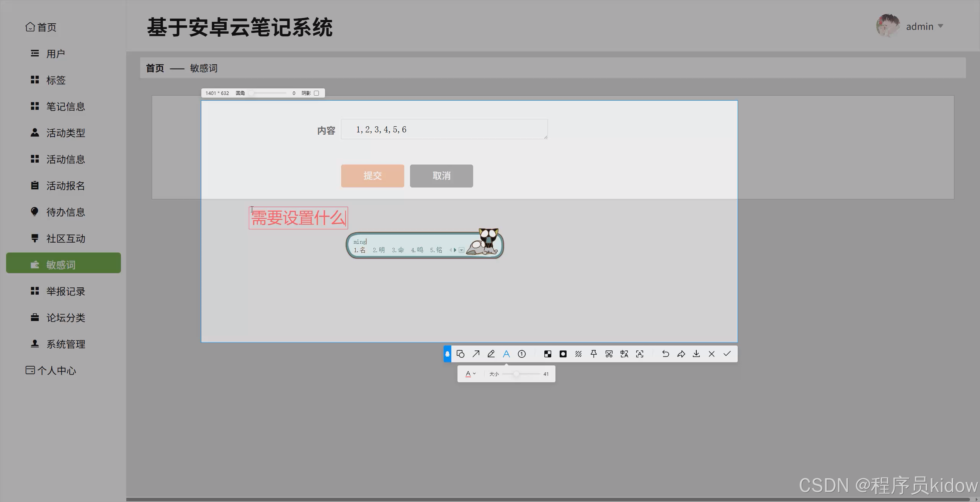980x502 pixels.
Task: Click the 取消 cancel button
Action: coord(441,176)
